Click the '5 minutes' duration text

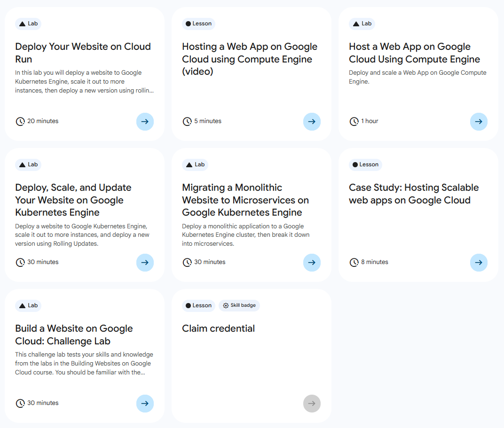[208, 121]
